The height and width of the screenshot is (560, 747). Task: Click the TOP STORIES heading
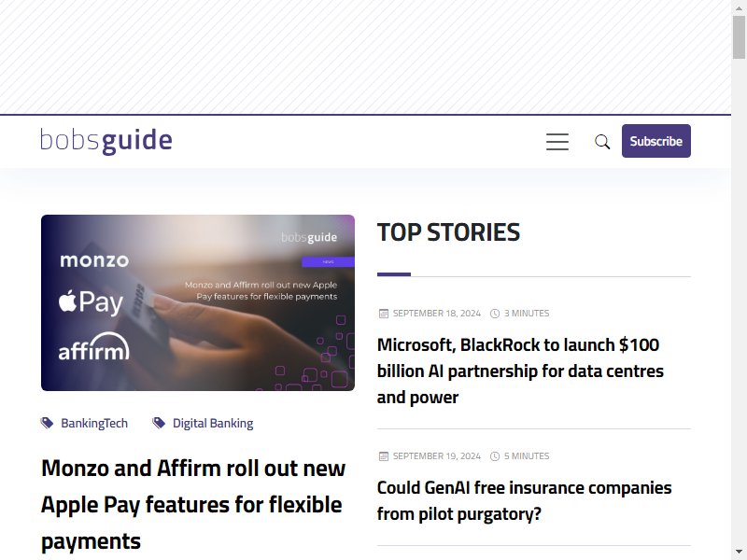(x=448, y=232)
